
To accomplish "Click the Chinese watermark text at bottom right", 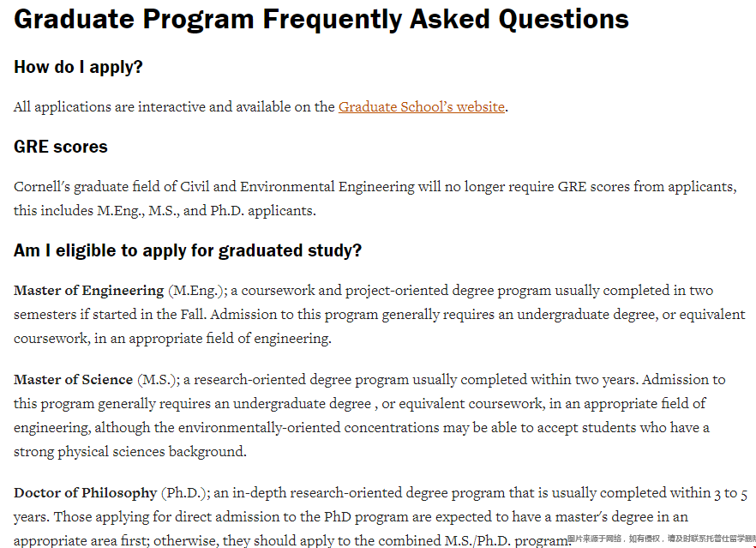I will [661, 539].
